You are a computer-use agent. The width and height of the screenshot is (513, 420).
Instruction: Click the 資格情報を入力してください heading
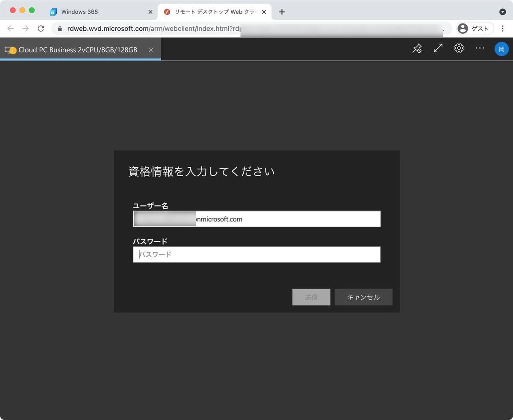(x=201, y=172)
